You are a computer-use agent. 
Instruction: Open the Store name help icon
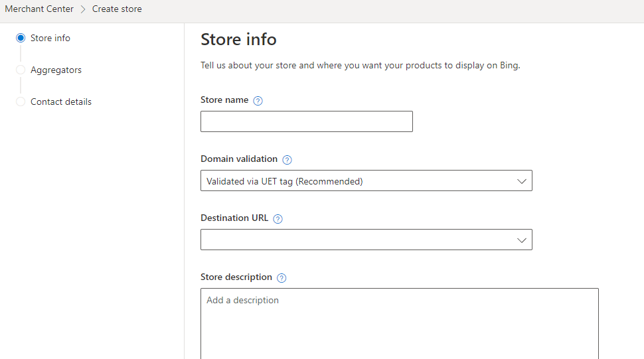tap(258, 100)
